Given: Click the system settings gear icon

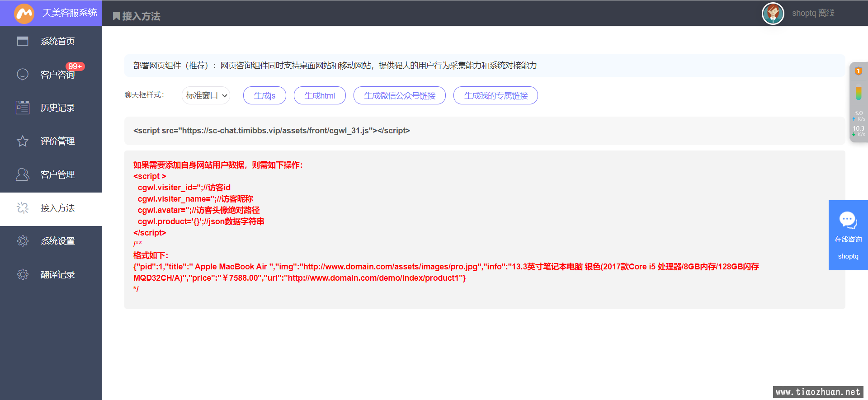Looking at the screenshot, I should (x=23, y=241).
